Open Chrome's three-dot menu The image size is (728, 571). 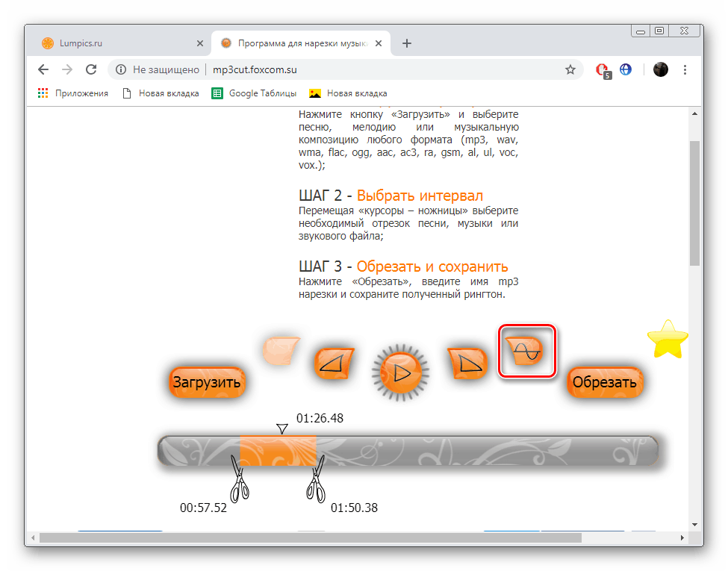[685, 69]
